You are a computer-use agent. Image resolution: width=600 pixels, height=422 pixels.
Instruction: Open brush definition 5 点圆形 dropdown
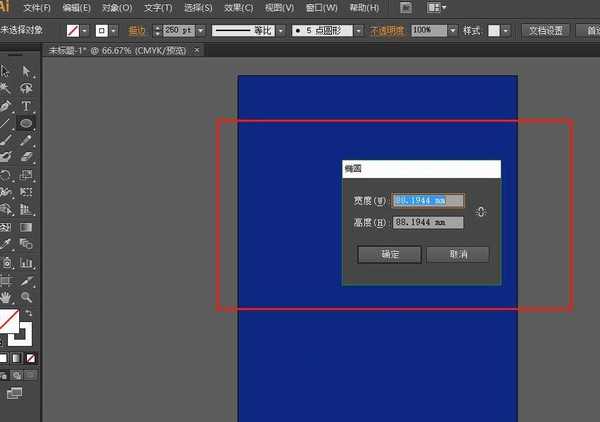(359, 31)
